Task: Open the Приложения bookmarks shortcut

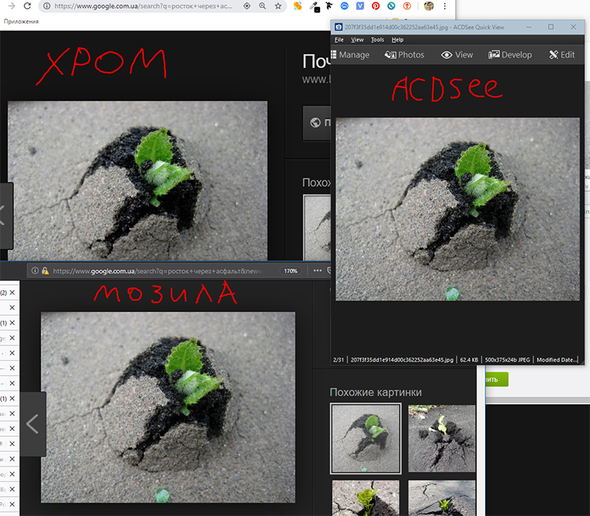Action: 21,21
